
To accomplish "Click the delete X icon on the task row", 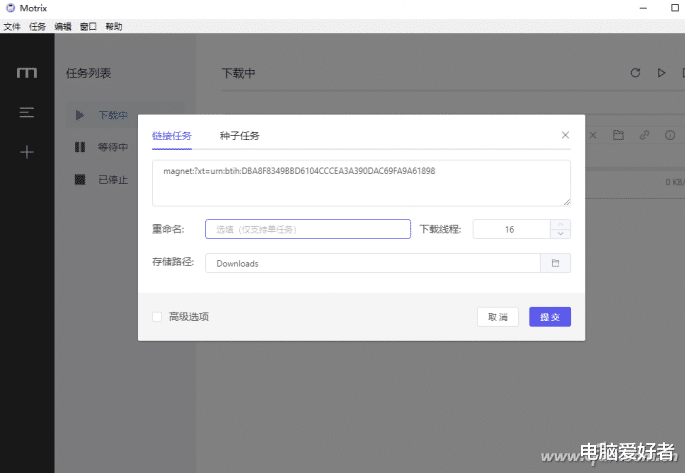I will click(593, 135).
